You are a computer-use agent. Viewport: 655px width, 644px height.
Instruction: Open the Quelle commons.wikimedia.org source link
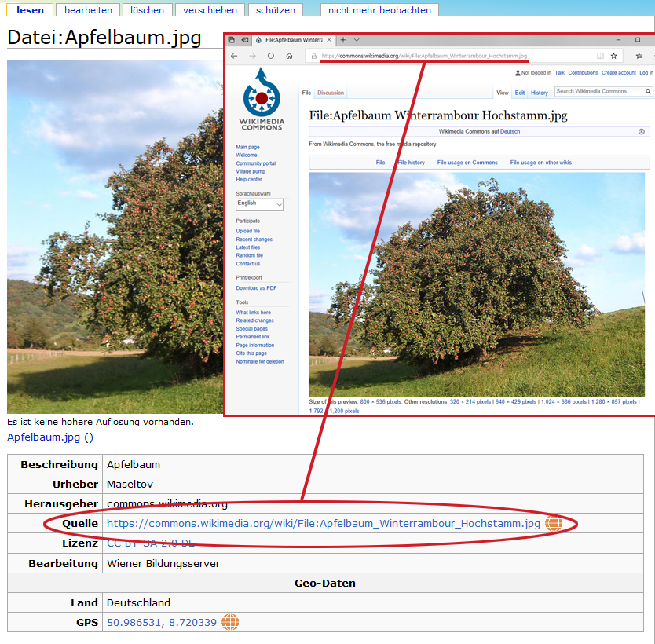pos(323,524)
